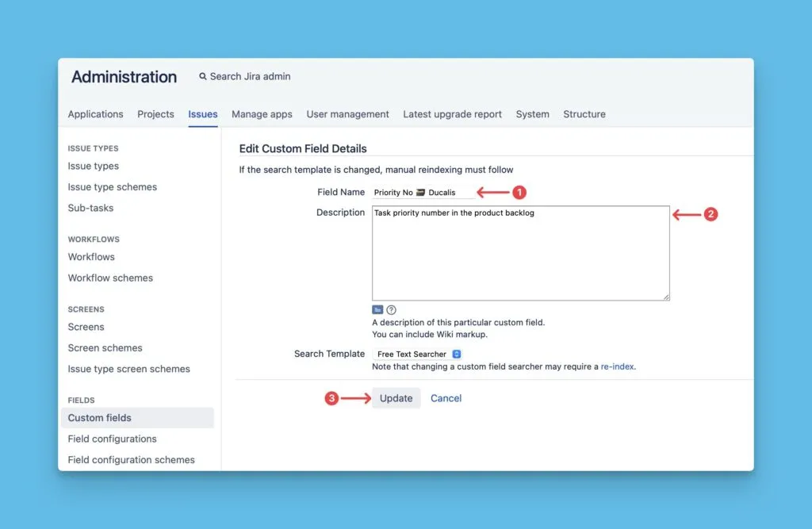Open Issue type schemes in sidebar

[x=113, y=187]
